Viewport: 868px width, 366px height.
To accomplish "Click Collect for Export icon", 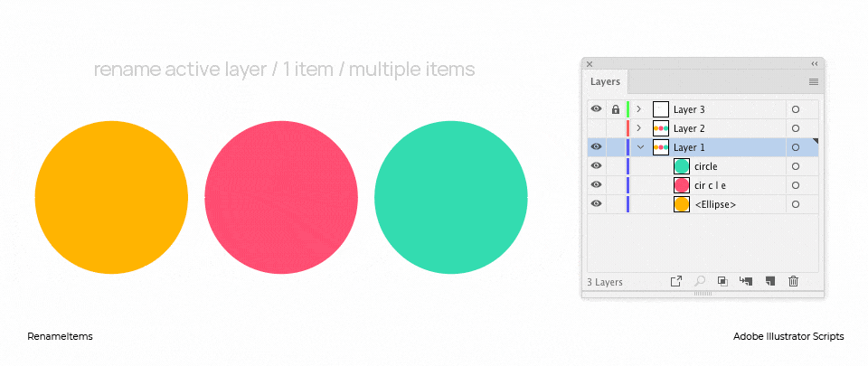I will click(x=676, y=281).
